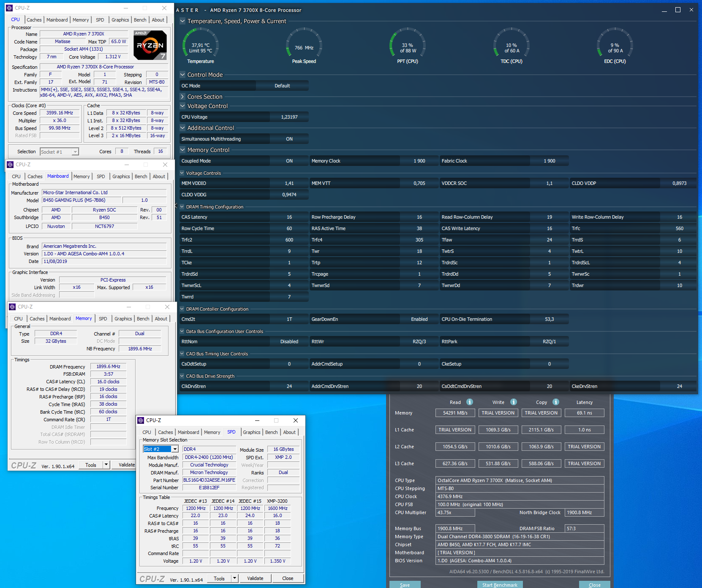Collapse the Voltage Controls group
Screen dimensions: 702x588
click(x=182, y=173)
